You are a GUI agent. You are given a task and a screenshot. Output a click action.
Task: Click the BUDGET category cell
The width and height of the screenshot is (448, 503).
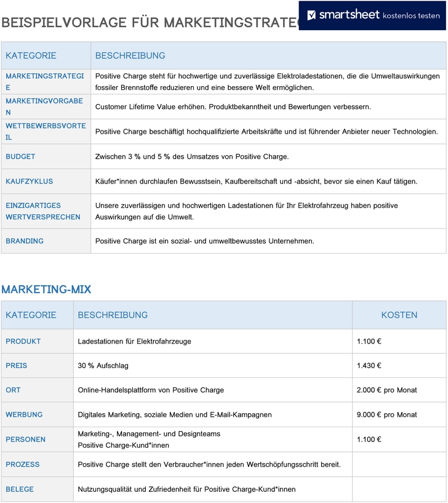pyautogui.click(x=46, y=156)
